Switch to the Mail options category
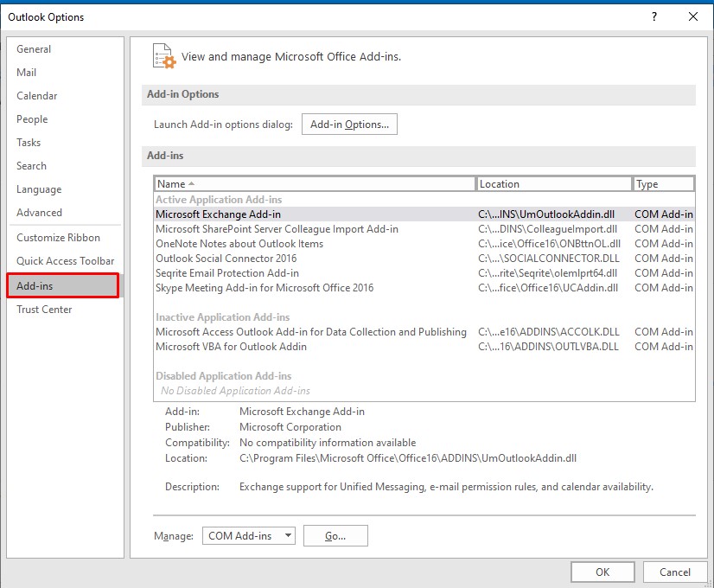This screenshot has height=588, width=714. [x=27, y=73]
